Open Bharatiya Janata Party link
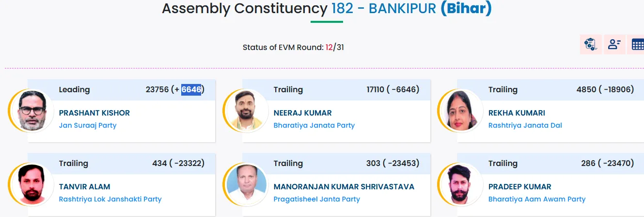The height and width of the screenshot is (217, 644). [x=314, y=125]
